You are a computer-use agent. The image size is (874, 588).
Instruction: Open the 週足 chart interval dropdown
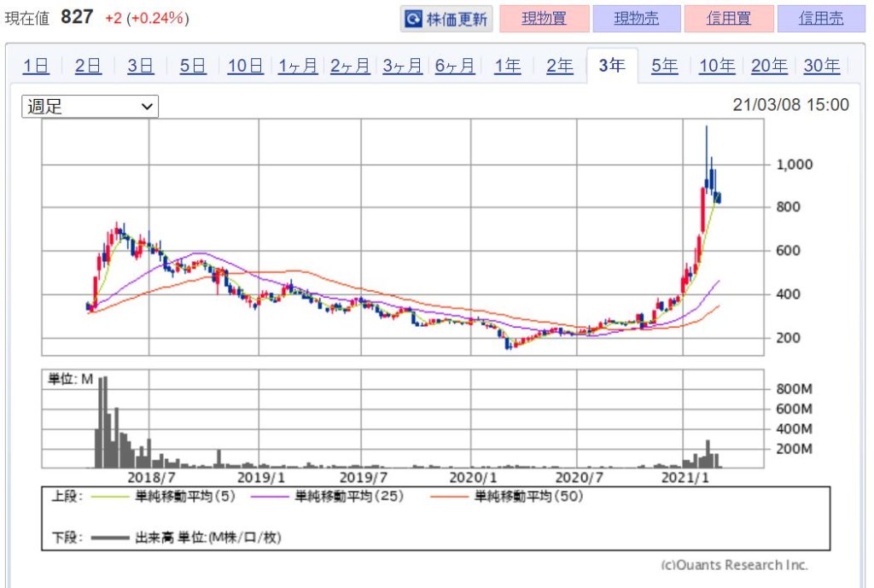tap(90, 107)
